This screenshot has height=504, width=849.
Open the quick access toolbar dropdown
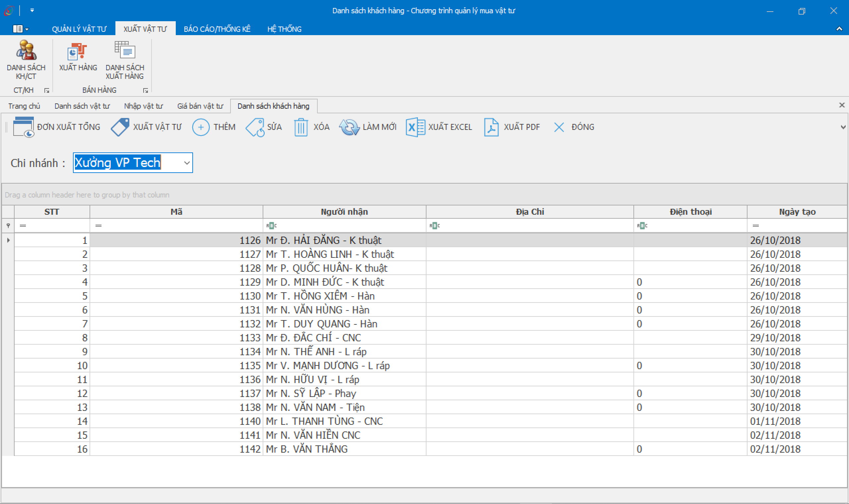32,10
